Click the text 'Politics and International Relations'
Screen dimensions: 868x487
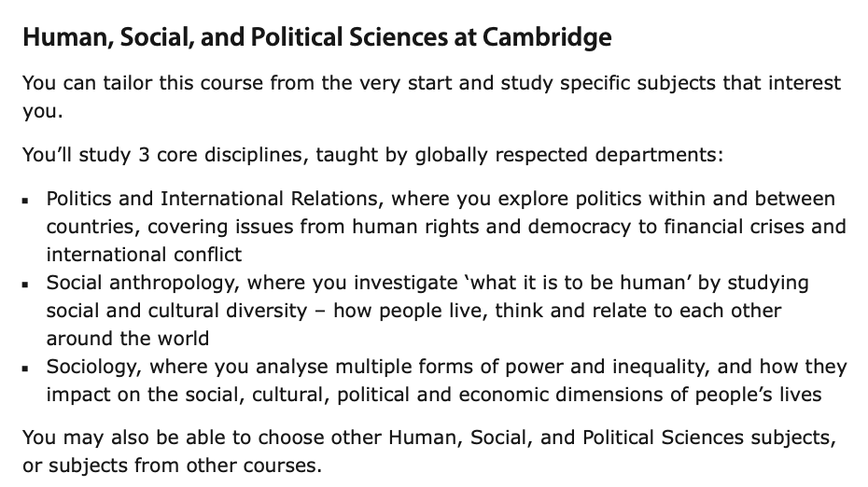point(214,199)
